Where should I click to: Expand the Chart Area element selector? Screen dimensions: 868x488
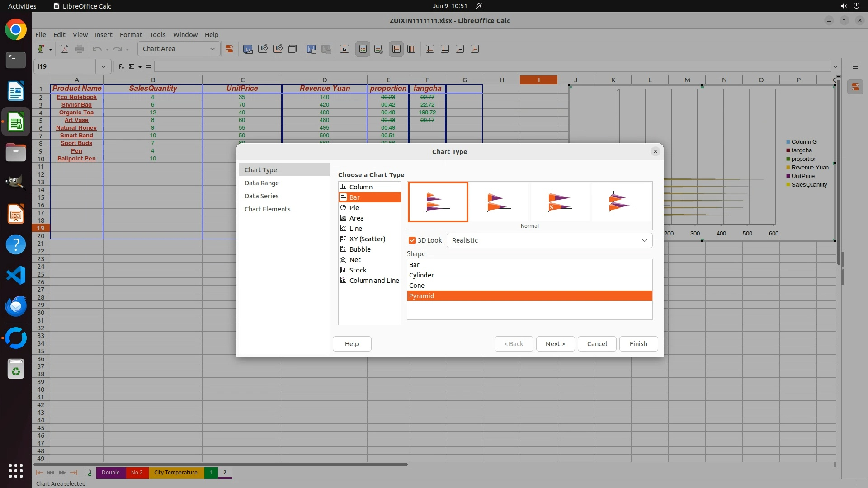(212, 49)
